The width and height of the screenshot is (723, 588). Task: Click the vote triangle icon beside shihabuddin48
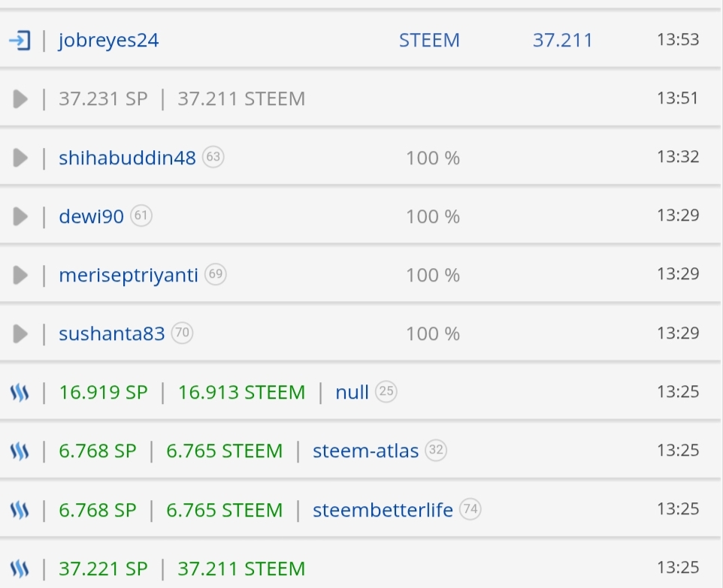[x=20, y=158]
